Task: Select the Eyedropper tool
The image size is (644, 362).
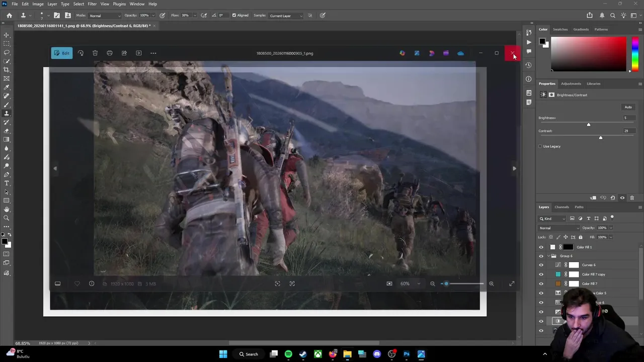Action: point(7,87)
